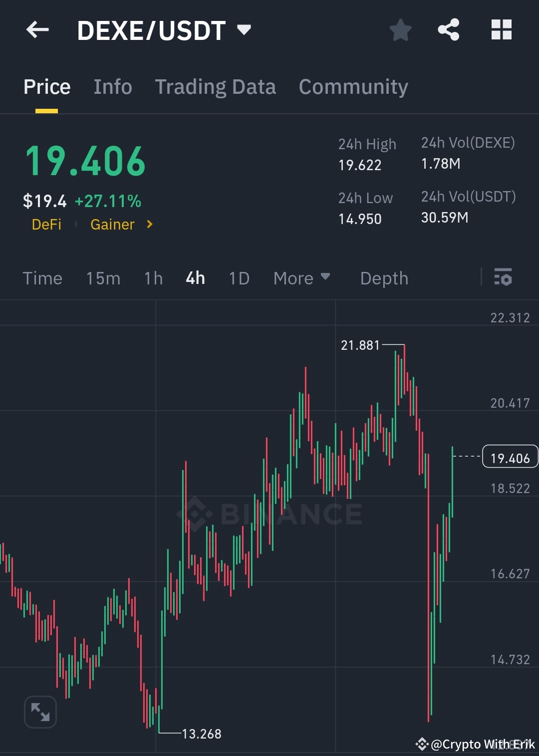This screenshot has height=756, width=539.
Task: Select the Info tab
Action: tap(112, 86)
